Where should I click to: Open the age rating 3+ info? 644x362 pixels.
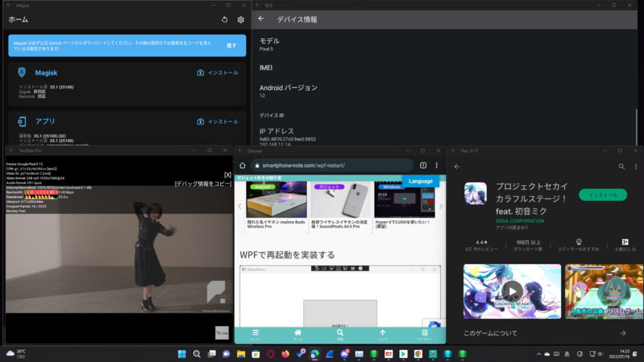point(625,246)
